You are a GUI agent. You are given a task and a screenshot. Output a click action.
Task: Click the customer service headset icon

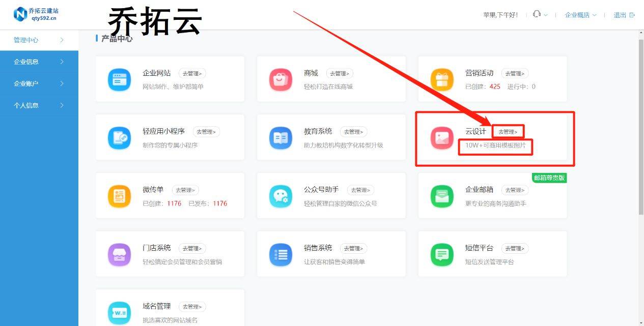[537, 14]
